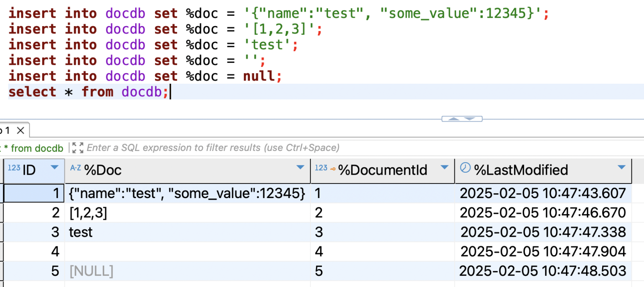Maximize results panel with divider up arrow
Screen dimensions: 644x287
454,119
